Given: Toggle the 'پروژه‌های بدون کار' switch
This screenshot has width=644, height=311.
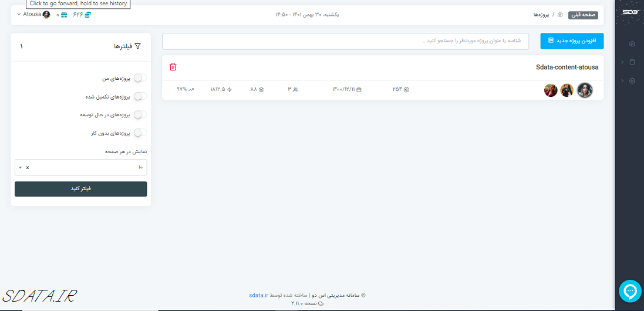Looking at the screenshot, I should coord(140,133).
